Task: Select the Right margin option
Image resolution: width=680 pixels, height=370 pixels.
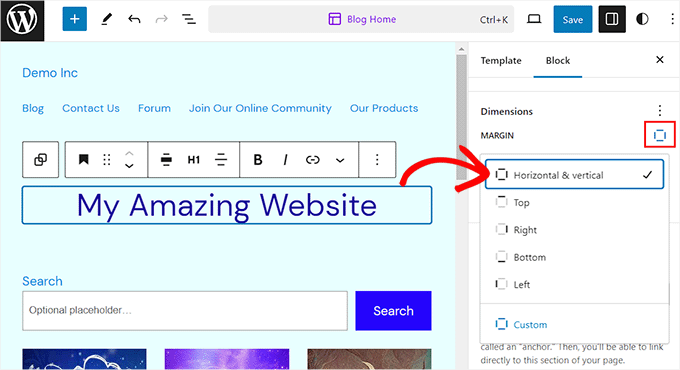Action: click(x=574, y=229)
